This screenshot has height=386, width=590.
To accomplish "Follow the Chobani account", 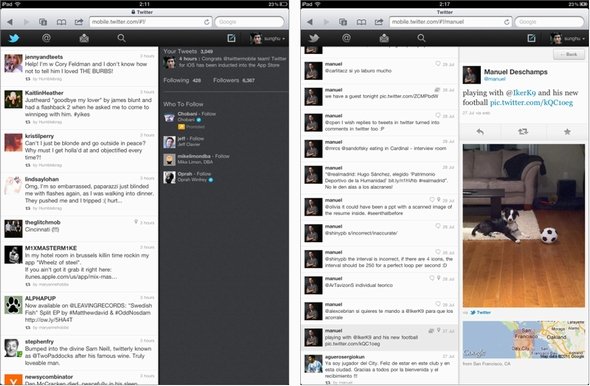I will tap(209, 114).
